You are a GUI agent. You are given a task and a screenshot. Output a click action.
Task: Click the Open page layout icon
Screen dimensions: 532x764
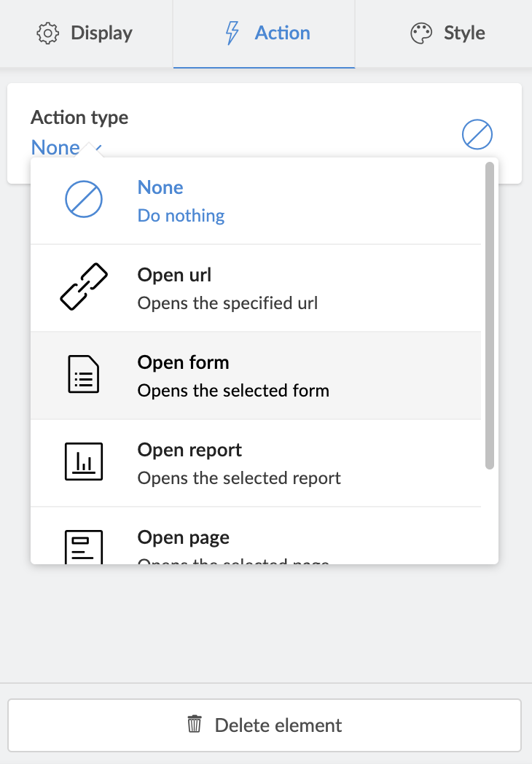click(83, 547)
